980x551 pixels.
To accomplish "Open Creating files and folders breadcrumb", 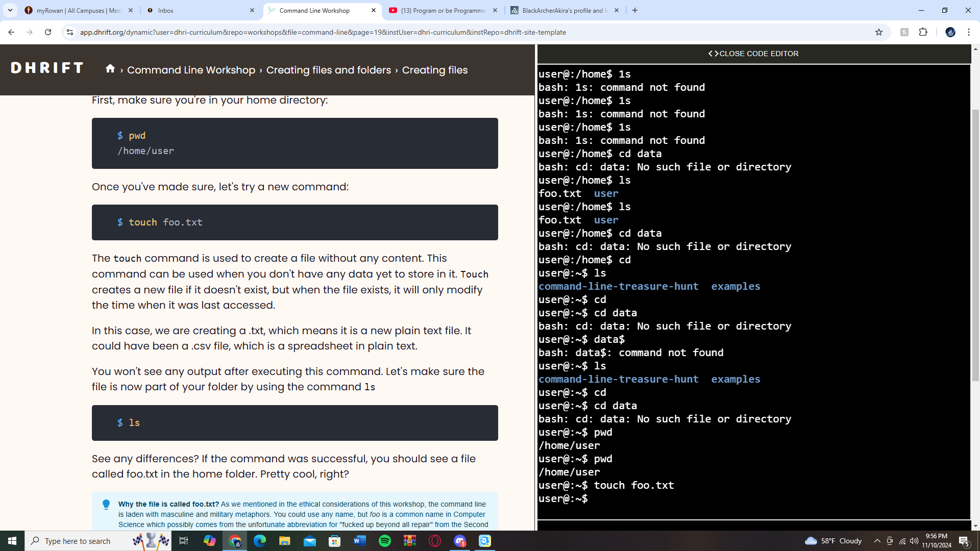I will 329,70.
